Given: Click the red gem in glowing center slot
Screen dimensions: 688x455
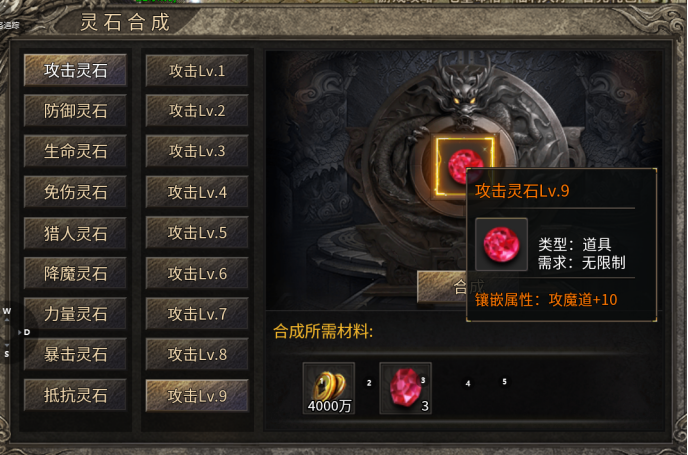Looking at the screenshot, I should point(463,166).
